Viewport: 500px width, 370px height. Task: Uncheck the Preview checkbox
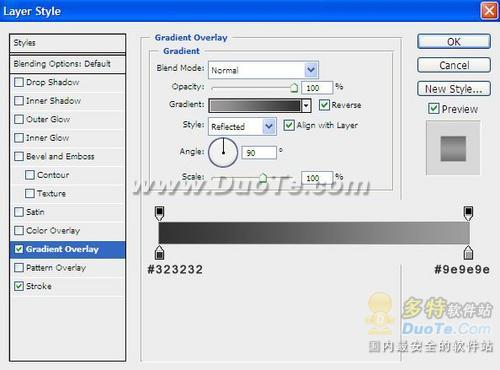pyautogui.click(x=433, y=109)
